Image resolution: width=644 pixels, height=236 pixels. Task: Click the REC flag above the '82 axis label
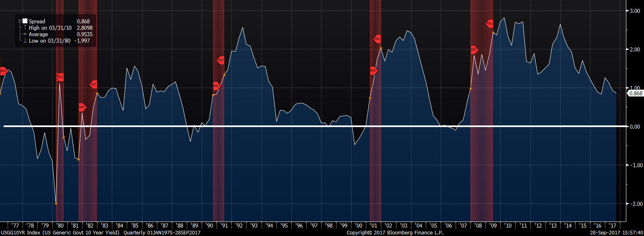click(x=93, y=84)
